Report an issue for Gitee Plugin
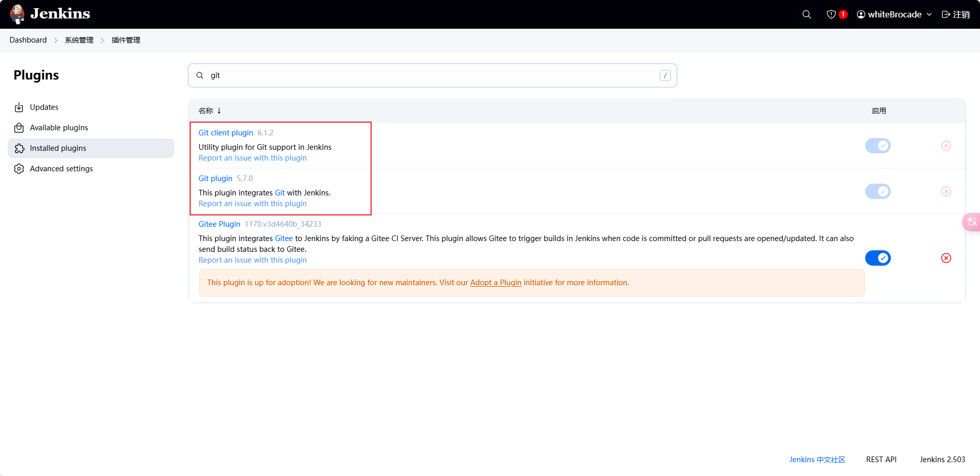This screenshot has width=980, height=476. pyautogui.click(x=253, y=260)
